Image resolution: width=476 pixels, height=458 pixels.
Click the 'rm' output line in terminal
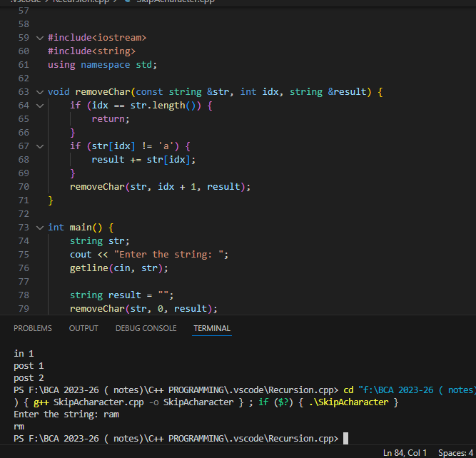point(19,427)
